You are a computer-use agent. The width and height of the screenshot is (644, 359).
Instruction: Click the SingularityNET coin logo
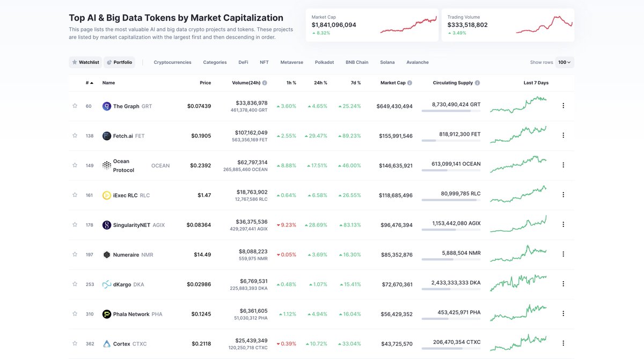point(107,225)
